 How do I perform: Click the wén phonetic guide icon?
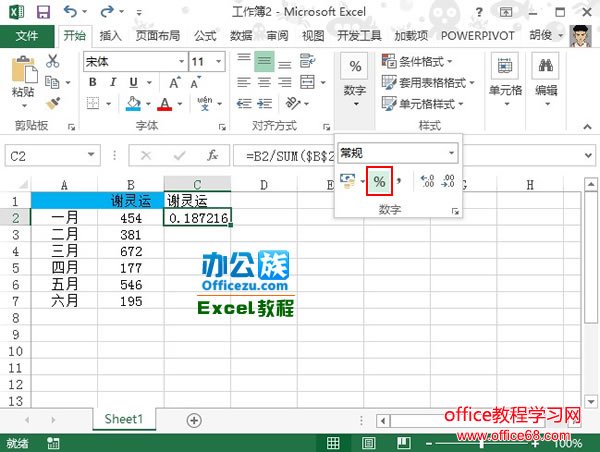[x=205, y=103]
